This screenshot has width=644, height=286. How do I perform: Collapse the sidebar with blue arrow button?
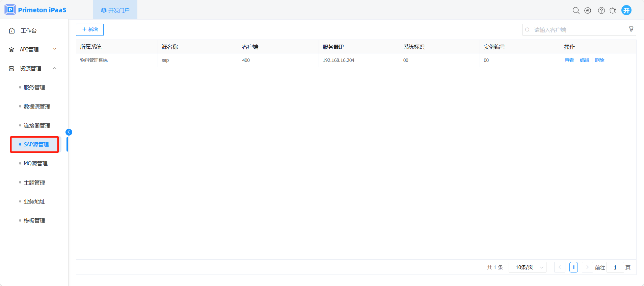[x=69, y=132]
